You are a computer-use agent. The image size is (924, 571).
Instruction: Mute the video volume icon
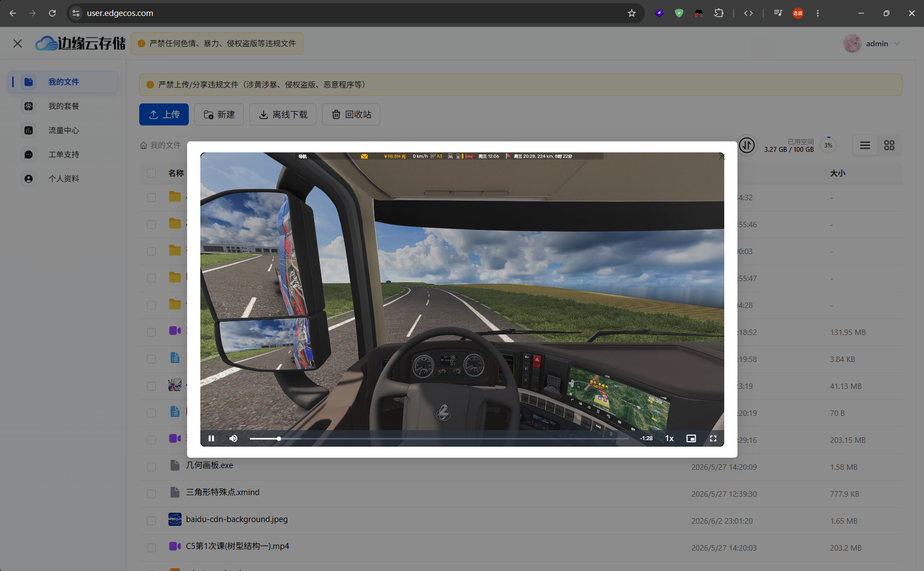tap(233, 438)
